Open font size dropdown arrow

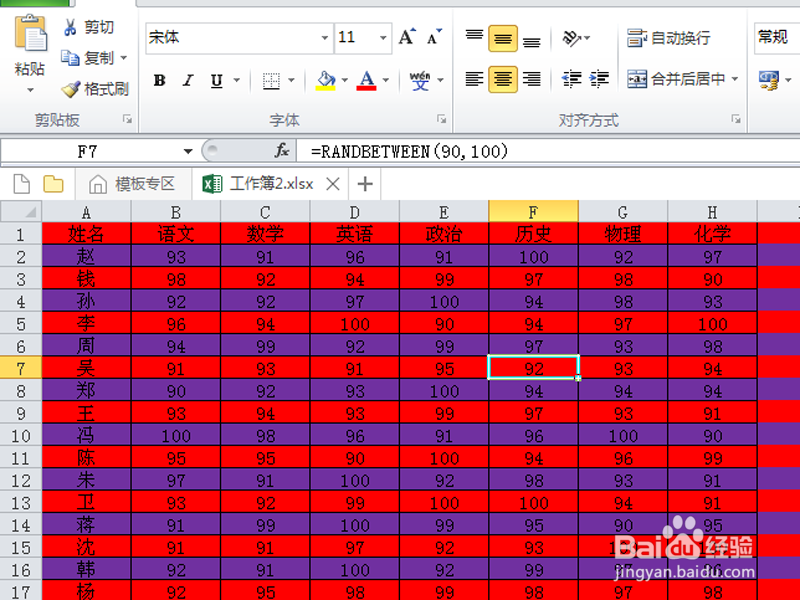[383, 38]
